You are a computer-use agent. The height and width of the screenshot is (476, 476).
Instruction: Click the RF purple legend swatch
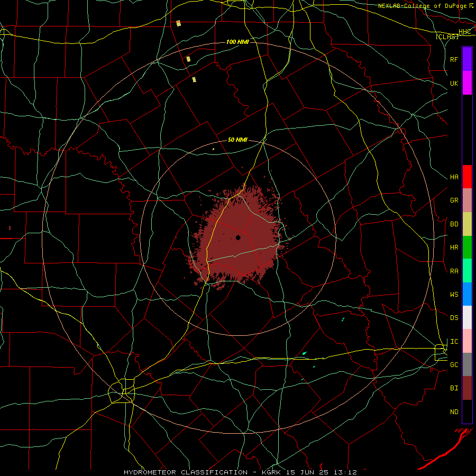[x=467, y=59]
